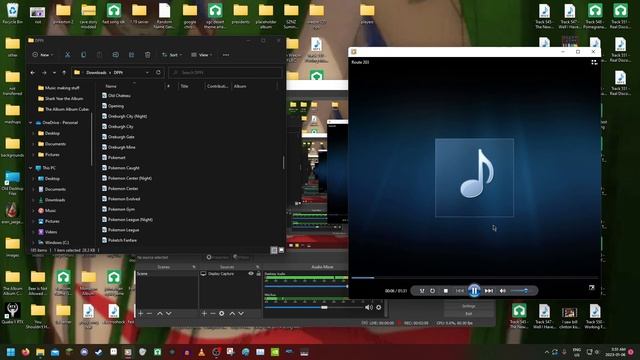
Task: Click the Search DPPt field
Action: tap(225, 73)
